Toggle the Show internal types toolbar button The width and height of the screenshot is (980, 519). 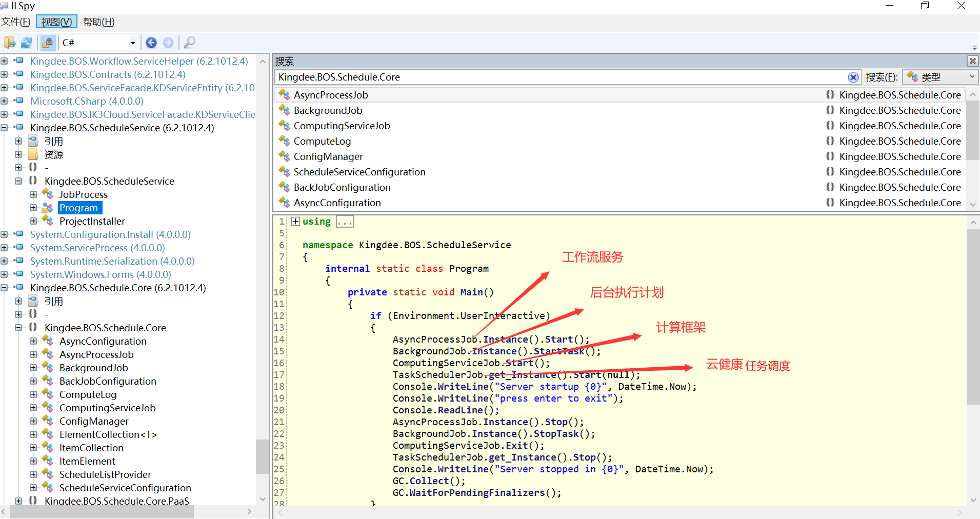click(x=48, y=43)
